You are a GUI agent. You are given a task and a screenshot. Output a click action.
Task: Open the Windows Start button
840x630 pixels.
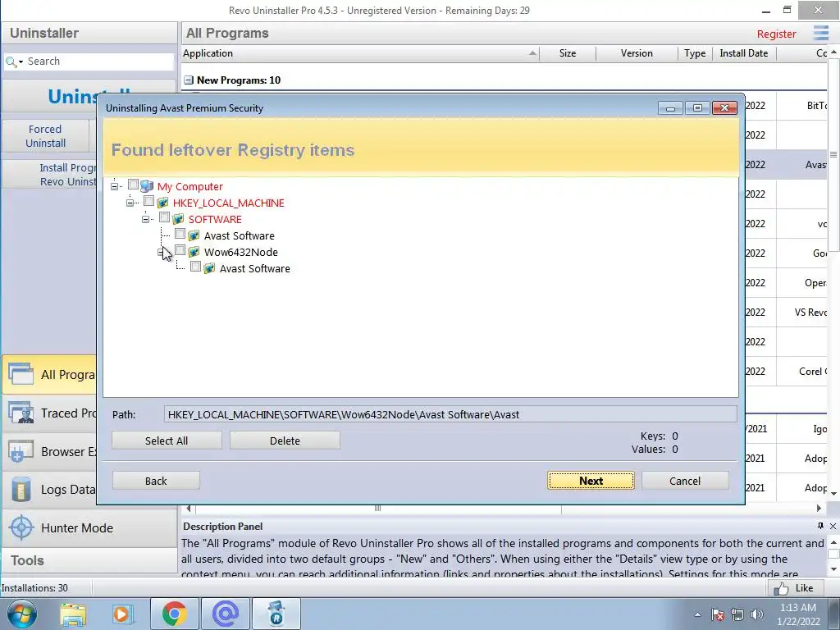pyautogui.click(x=21, y=614)
